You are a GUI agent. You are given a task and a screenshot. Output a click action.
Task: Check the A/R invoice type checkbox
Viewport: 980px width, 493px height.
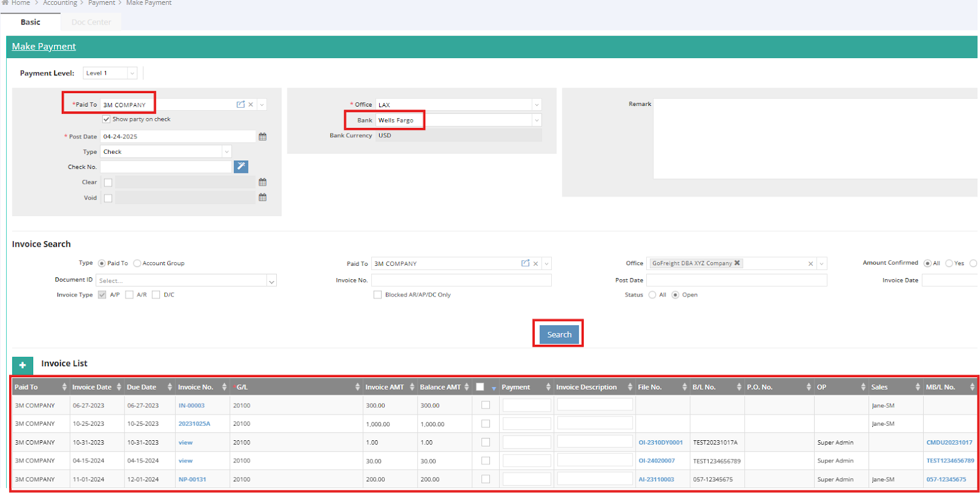point(129,295)
